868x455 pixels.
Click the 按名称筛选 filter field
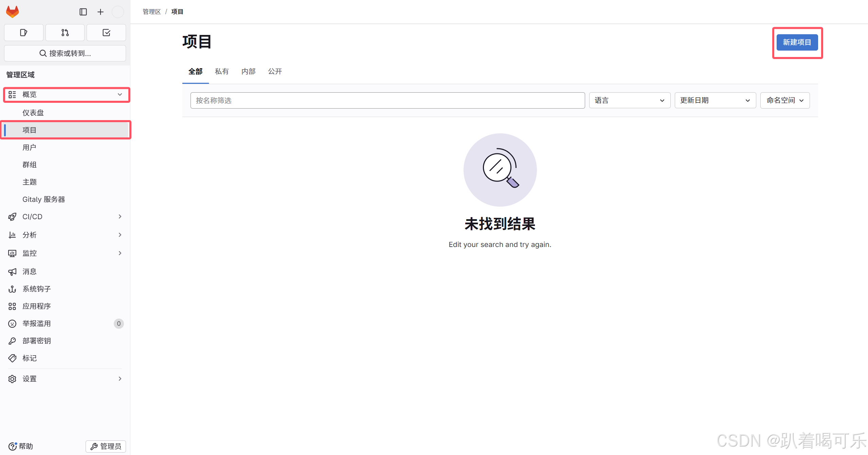click(x=387, y=100)
